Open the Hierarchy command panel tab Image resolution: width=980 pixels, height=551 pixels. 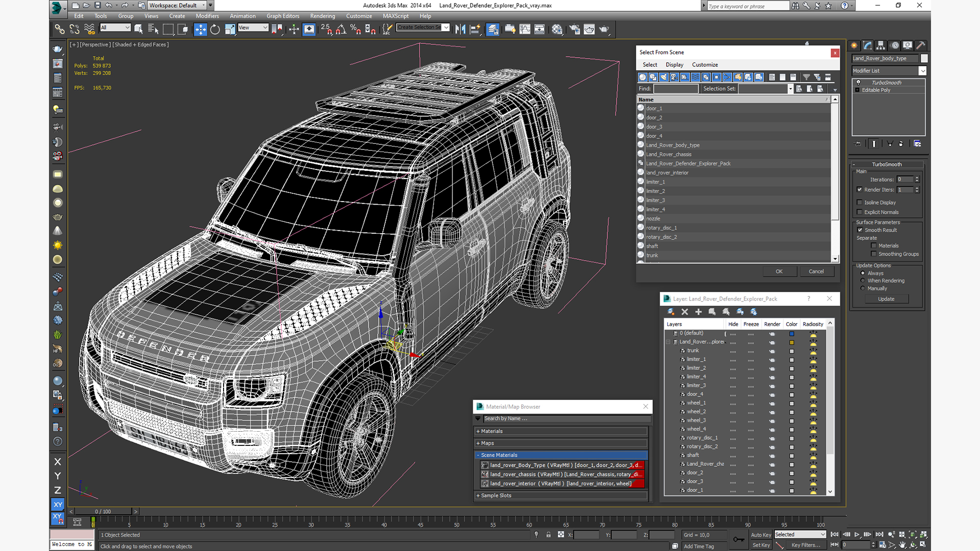[880, 45]
